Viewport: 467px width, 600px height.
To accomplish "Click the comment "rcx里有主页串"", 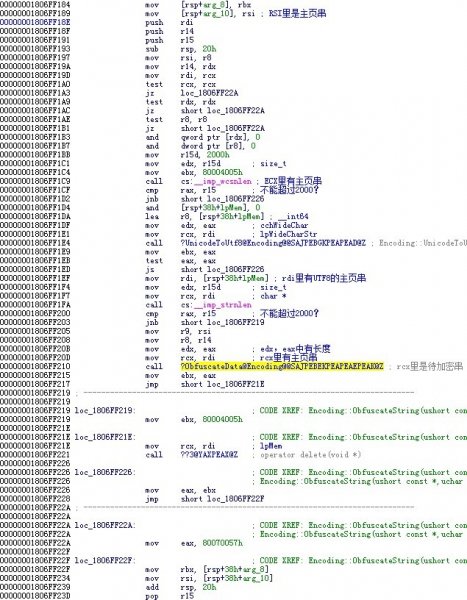I will tap(289, 357).
